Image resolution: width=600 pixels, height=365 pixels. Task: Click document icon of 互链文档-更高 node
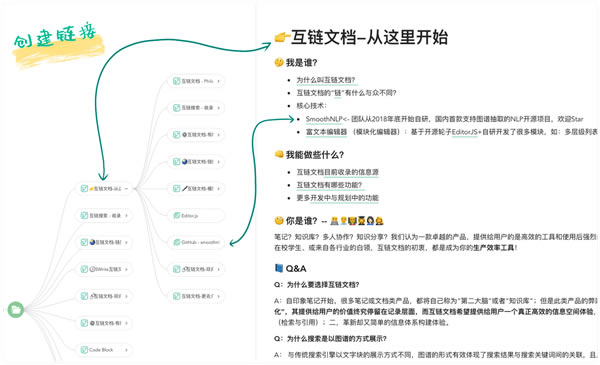tap(176, 296)
